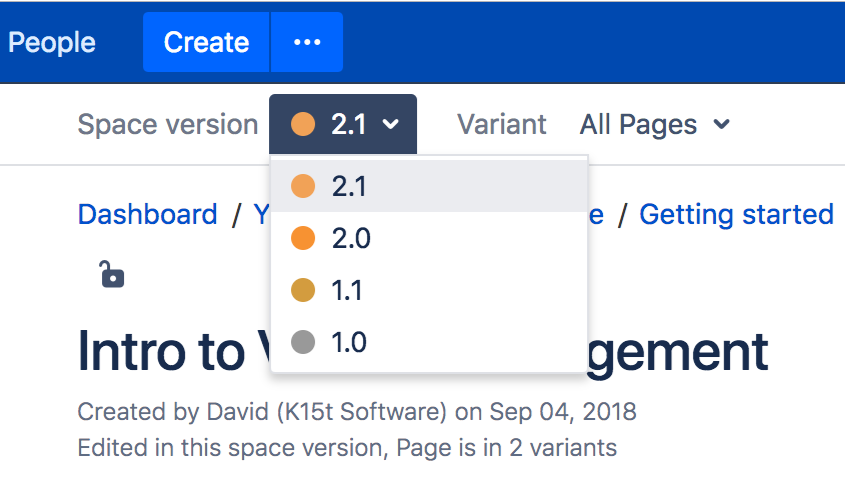Image resolution: width=845 pixels, height=481 pixels.
Task: Click the Space version label
Action: pos(168,124)
